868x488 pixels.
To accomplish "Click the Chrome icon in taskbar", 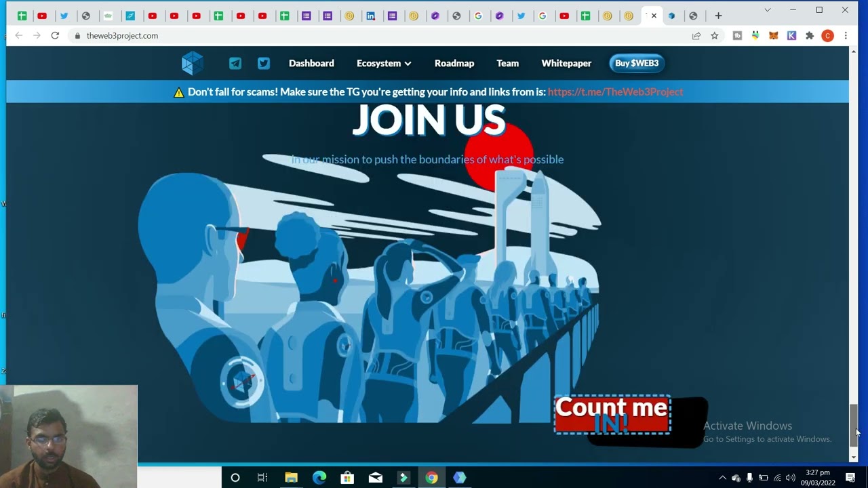I will tap(431, 478).
